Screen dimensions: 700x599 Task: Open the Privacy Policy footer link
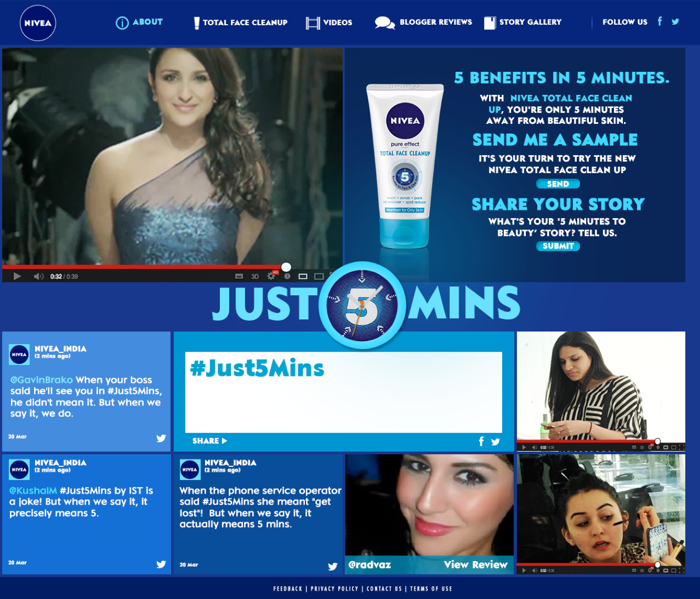click(334, 589)
